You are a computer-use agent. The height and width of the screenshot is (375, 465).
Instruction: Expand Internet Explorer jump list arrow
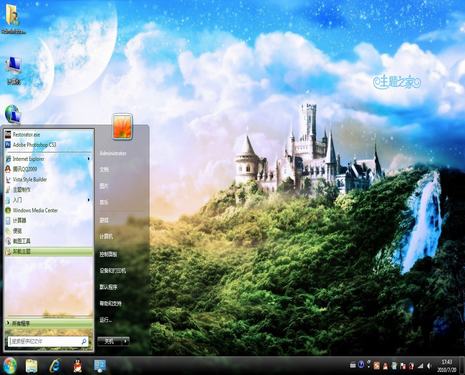89,159
